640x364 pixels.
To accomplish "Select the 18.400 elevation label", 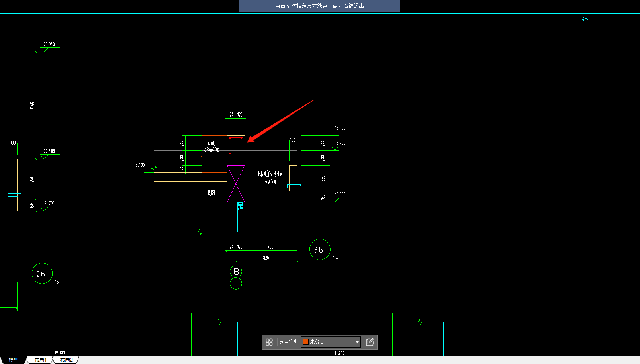I will [x=139, y=165].
